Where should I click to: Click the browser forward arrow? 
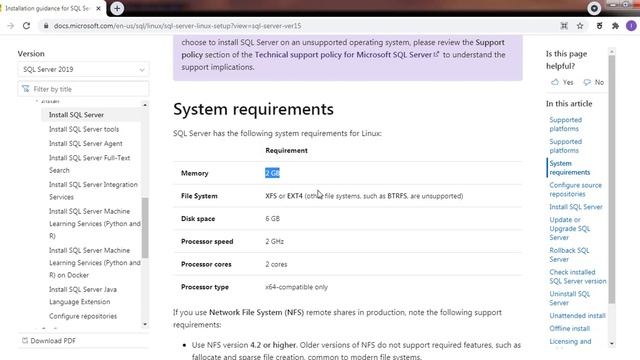point(11,26)
